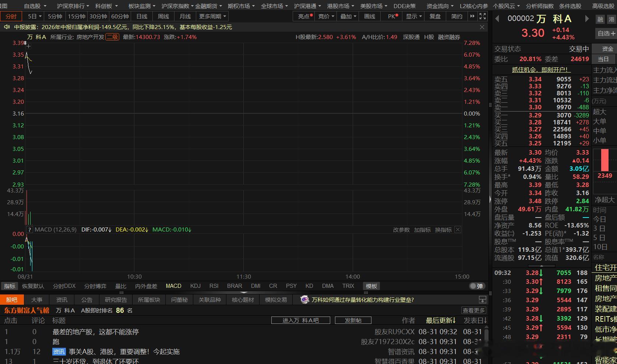The height and width of the screenshot is (364, 617).
Task: Go to next stock with right arrow
Action: point(587,19)
